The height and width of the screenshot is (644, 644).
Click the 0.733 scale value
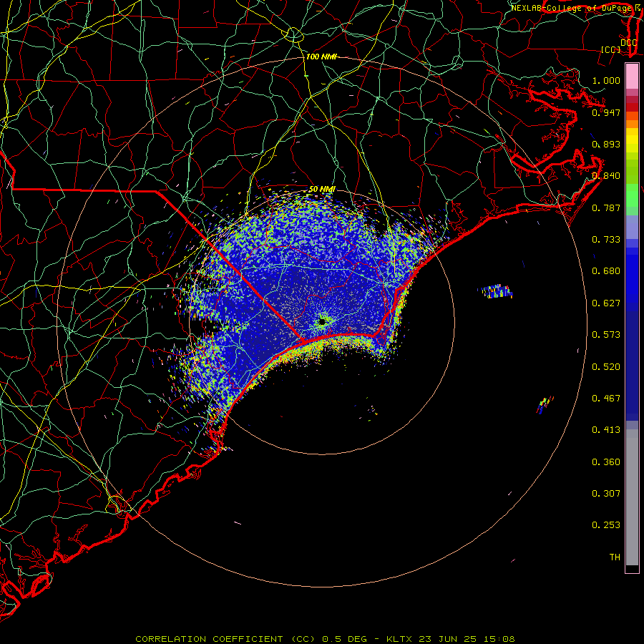tap(606, 240)
